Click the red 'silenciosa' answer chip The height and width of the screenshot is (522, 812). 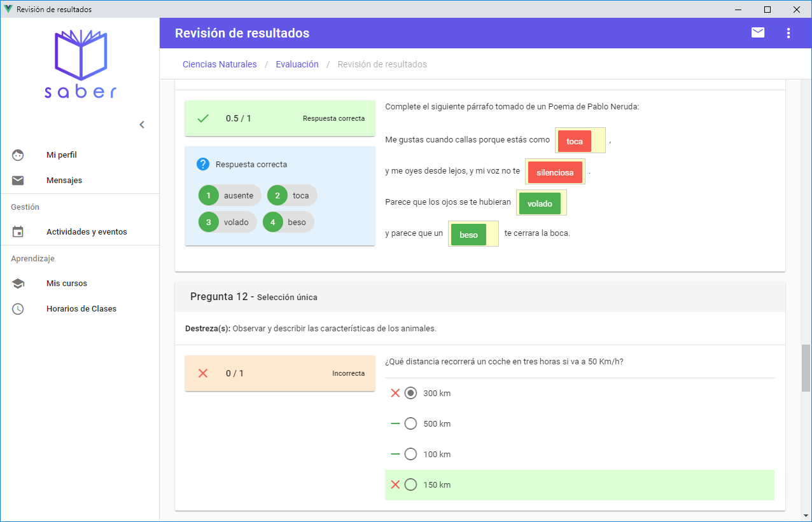click(x=555, y=172)
